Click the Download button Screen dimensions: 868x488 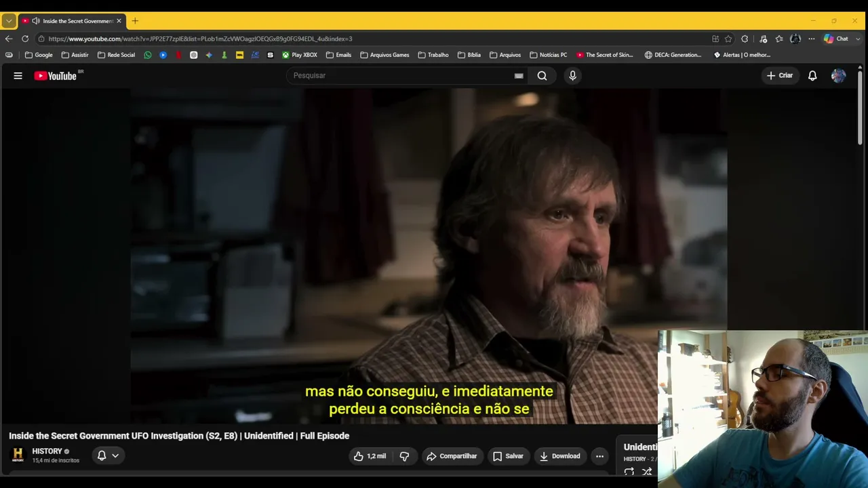click(x=559, y=456)
